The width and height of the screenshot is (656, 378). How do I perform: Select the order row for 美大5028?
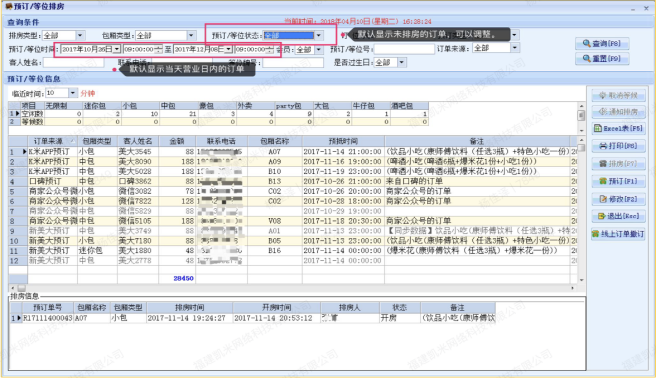[x=293, y=171]
